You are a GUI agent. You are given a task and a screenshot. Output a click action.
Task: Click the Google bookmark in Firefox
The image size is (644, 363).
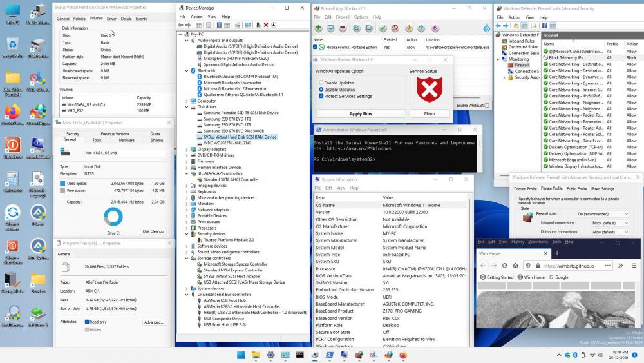[x=558, y=277]
